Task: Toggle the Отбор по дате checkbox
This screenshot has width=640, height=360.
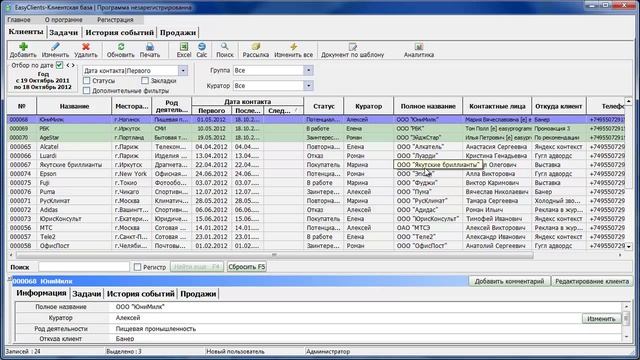Action: [59, 65]
